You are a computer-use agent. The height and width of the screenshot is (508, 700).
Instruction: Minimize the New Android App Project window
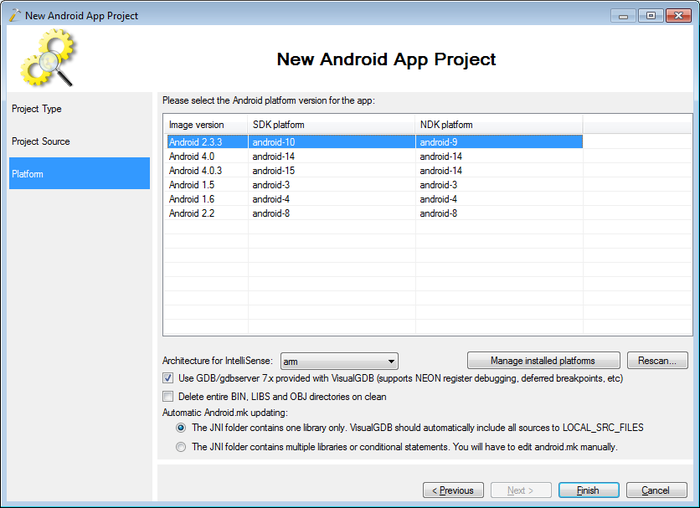pyautogui.click(x=623, y=16)
